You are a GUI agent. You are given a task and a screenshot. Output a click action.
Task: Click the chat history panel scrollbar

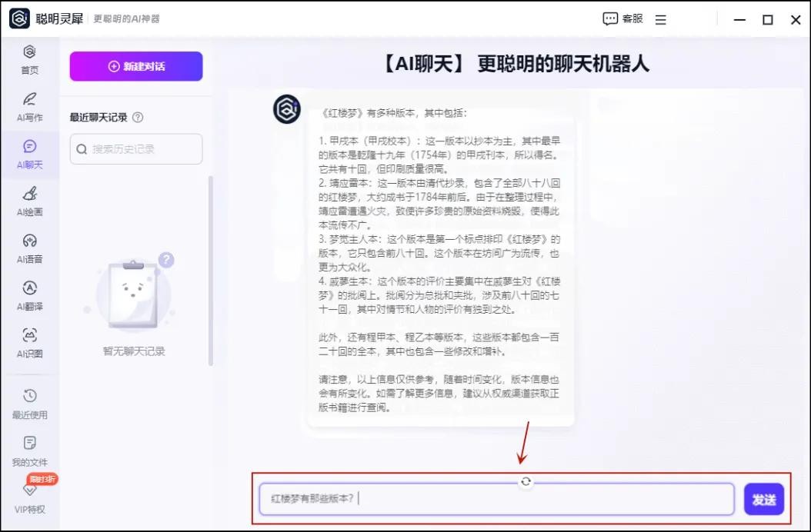[x=211, y=269]
